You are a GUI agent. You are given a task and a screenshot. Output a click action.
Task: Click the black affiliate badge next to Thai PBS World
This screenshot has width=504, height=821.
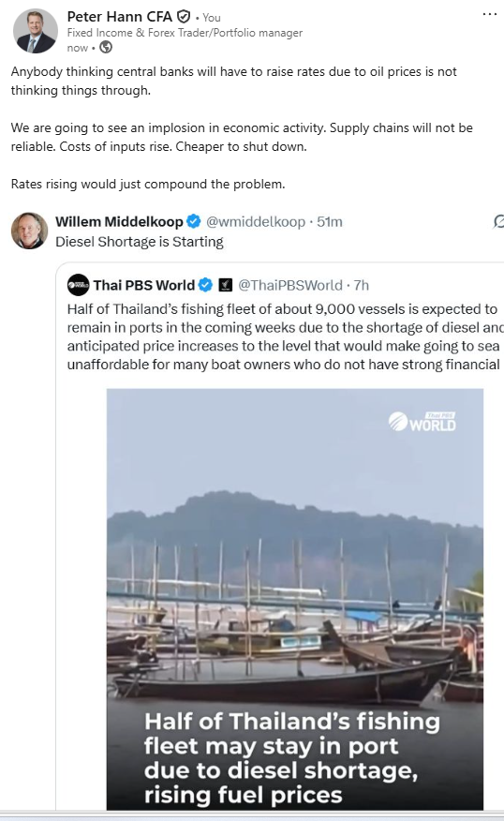click(225, 285)
